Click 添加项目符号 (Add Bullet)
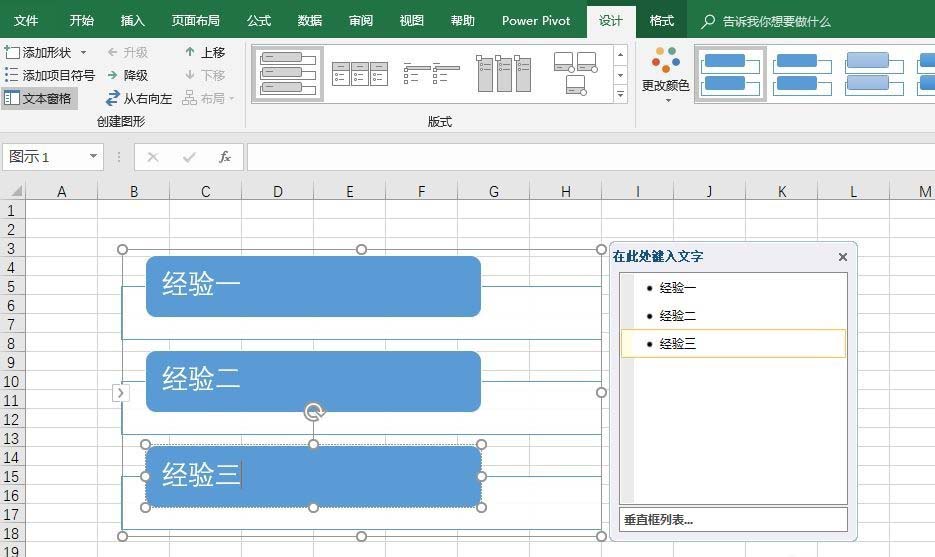Screen dimensions: 935x557 click(49, 75)
